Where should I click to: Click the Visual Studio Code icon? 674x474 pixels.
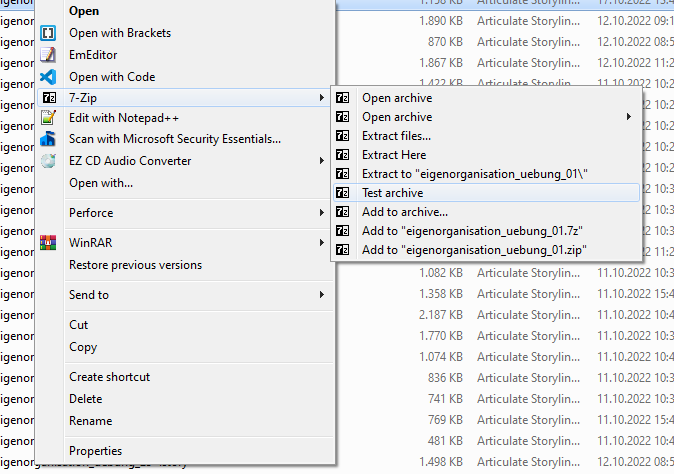tap(47, 77)
